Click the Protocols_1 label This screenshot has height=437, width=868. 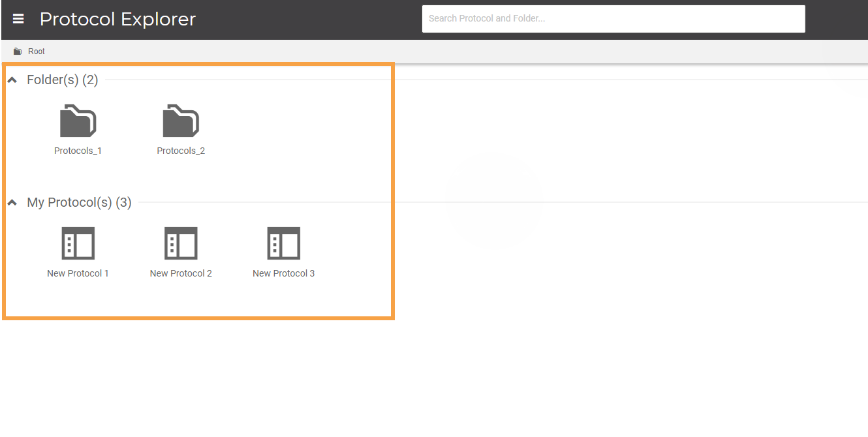click(78, 151)
